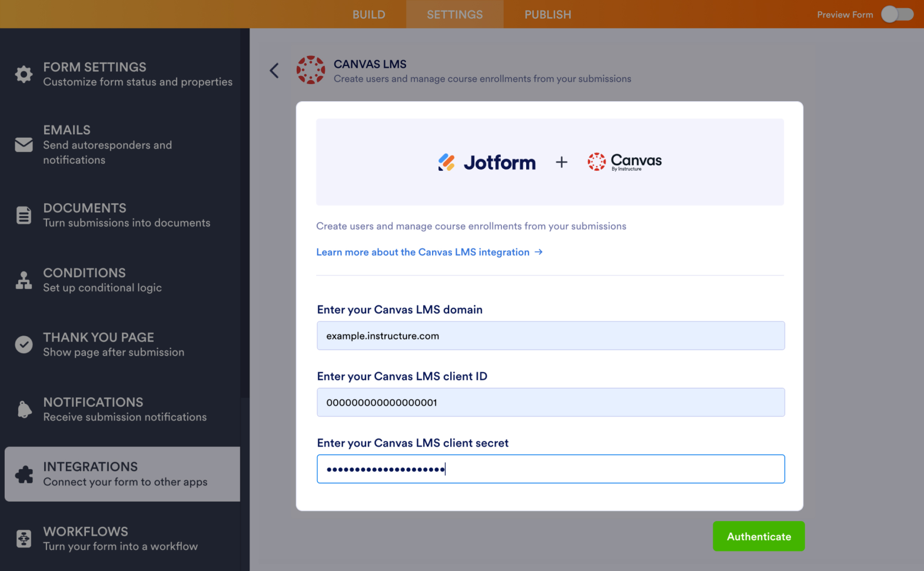Click the Preview Form label
The height and width of the screenshot is (571, 924).
click(845, 15)
